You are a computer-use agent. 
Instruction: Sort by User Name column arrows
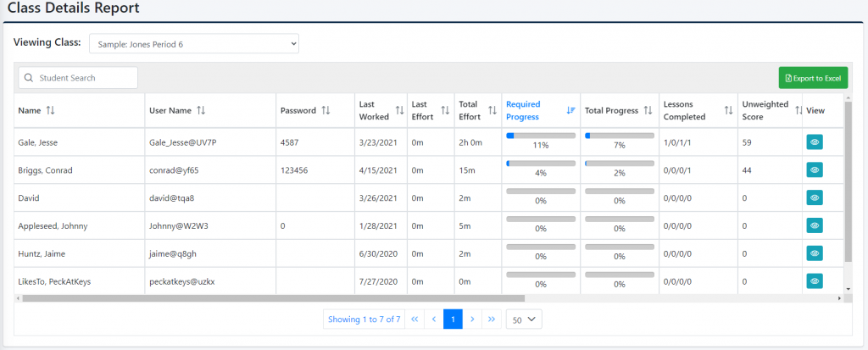pyautogui.click(x=201, y=110)
